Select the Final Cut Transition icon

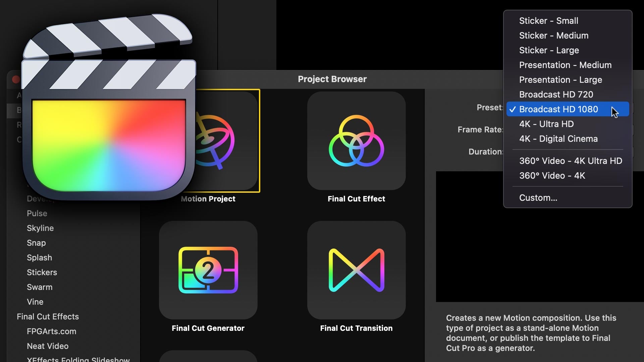coord(356,270)
